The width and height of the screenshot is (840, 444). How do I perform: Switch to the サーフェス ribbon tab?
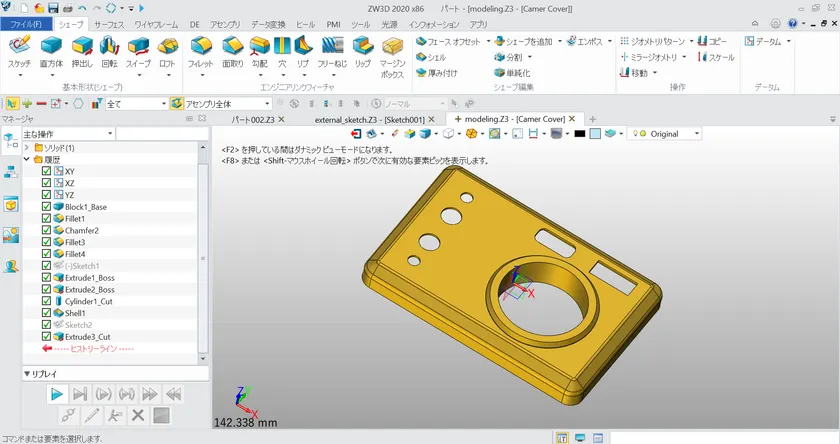pos(109,23)
